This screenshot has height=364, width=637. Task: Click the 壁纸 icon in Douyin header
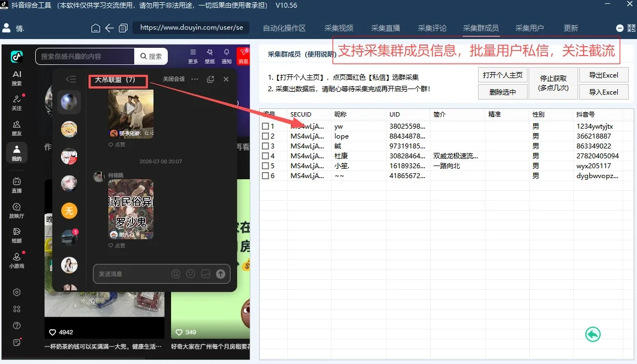tap(210, 56)
